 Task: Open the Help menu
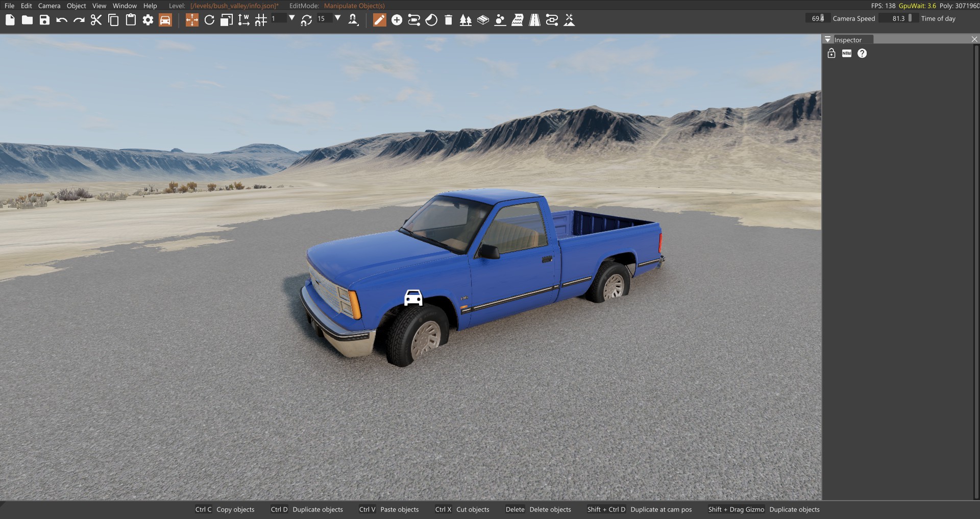pos(150,6)
